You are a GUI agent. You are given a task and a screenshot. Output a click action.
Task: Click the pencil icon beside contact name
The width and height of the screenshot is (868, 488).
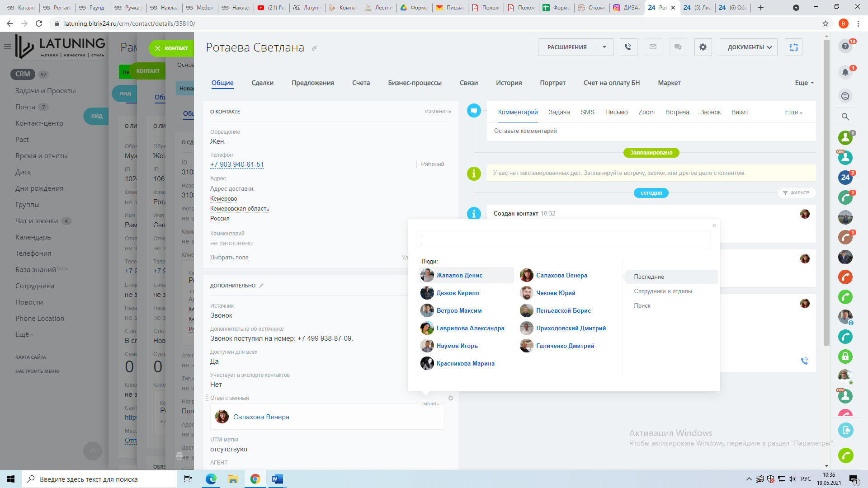click(x=314, y=48)
